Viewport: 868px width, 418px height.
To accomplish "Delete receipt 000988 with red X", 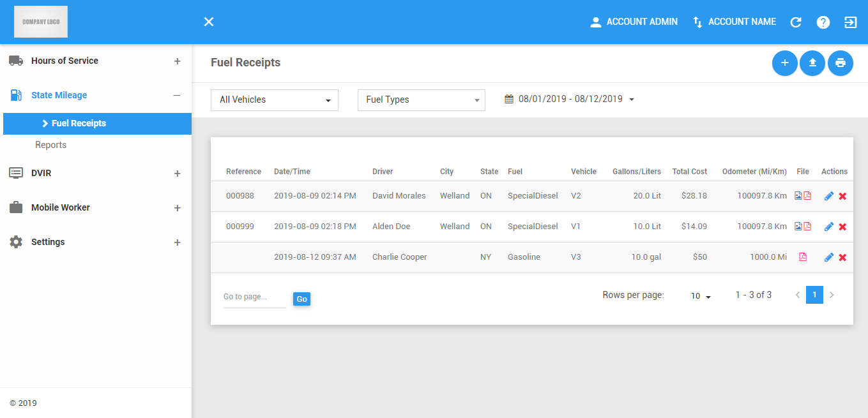I will pos(842,197).
